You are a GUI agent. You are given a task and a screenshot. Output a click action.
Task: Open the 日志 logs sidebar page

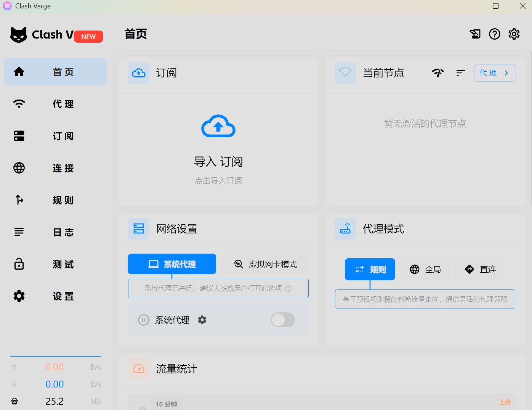55,232
